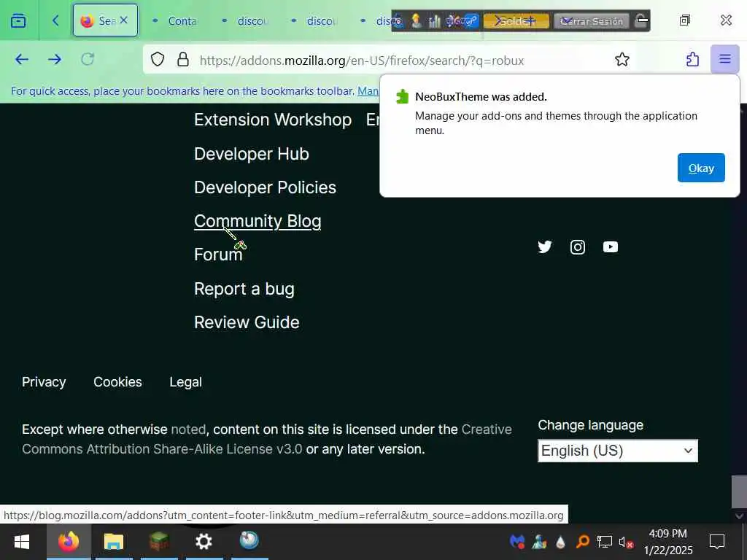This screenshot has width=747, height=560.
Task: Open the globe app in taskbar
Action: pos(249,541)
